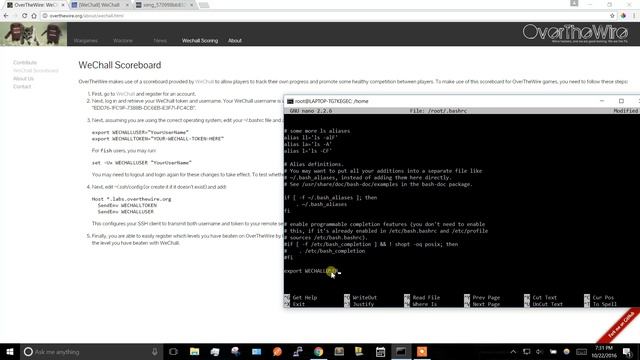Open Task View from the taskbar

pos(173,351)
